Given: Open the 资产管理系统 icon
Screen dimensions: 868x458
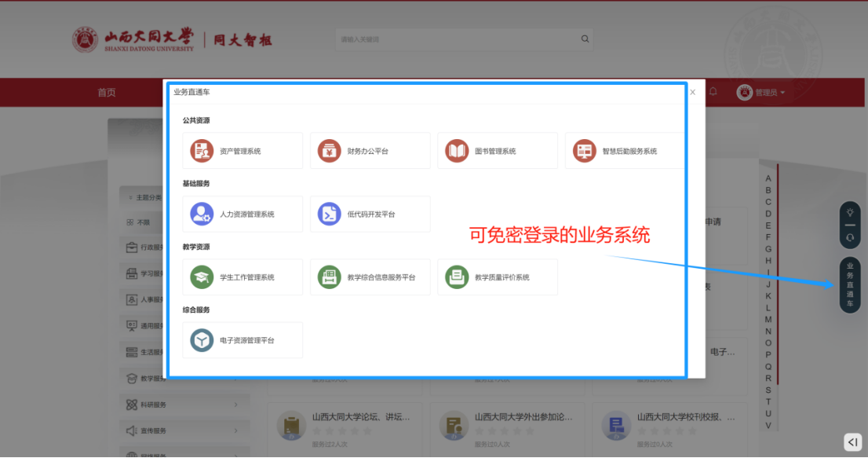Looking at the screenshot, I should tap(202, 151).
